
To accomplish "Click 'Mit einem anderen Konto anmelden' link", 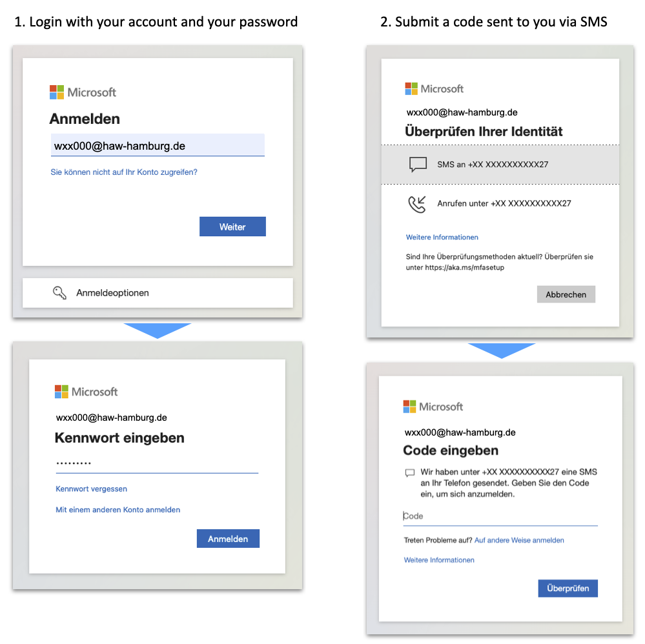I will click(118, 510).
